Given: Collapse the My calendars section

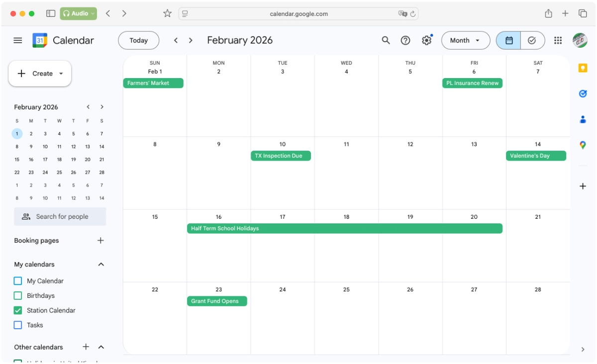Looking at the screenshot, I should pos(101,264).
